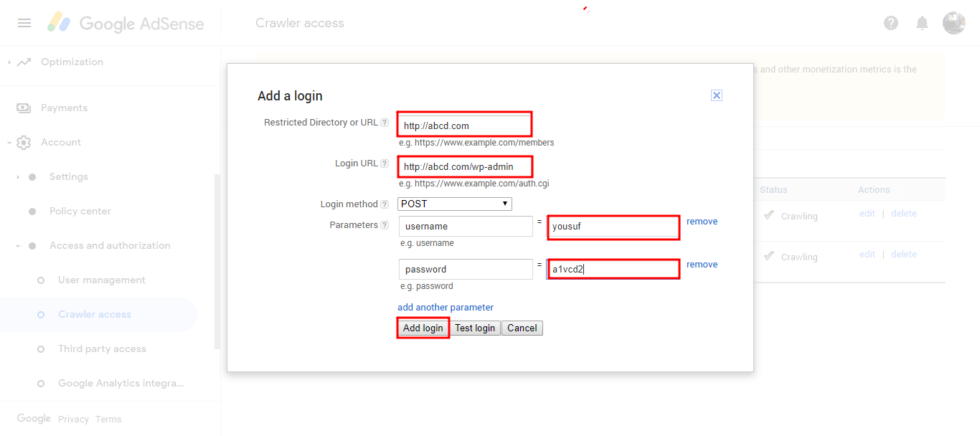Click help icon next to Restricted Directory
This screenshot has width=980, height=436.
385,123
